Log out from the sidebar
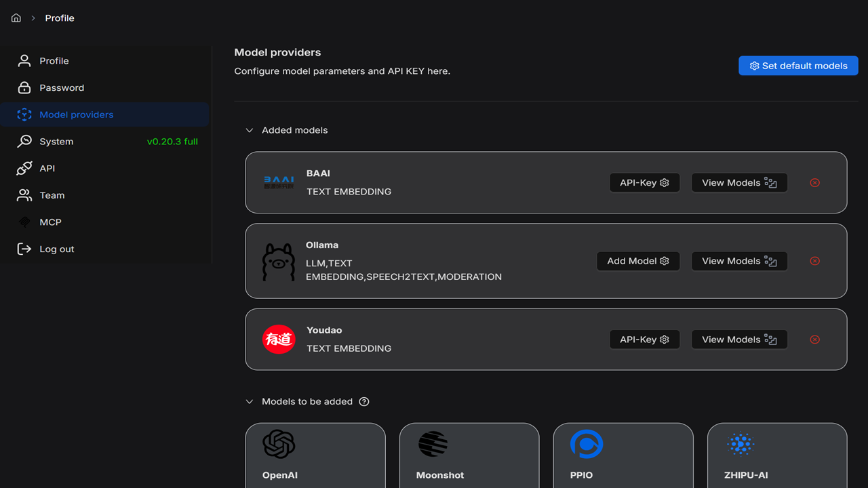The image size is (868, 488). point(104,249)
